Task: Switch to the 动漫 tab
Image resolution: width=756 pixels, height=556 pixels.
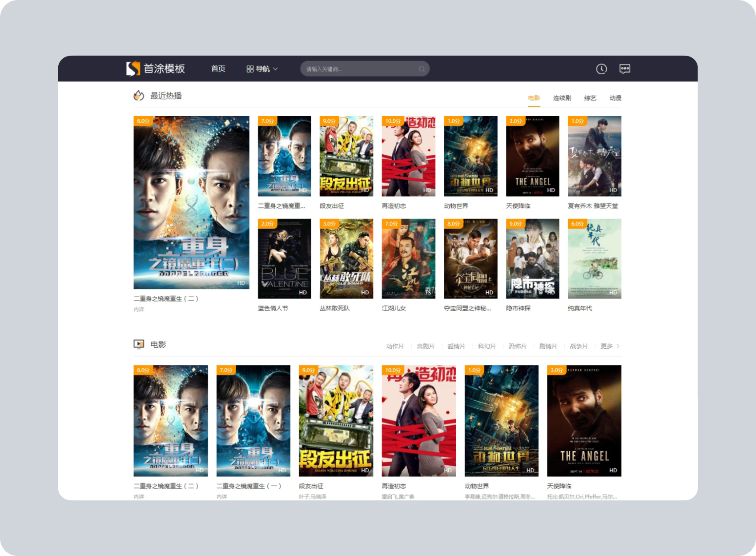Action: tap(615, 98)
